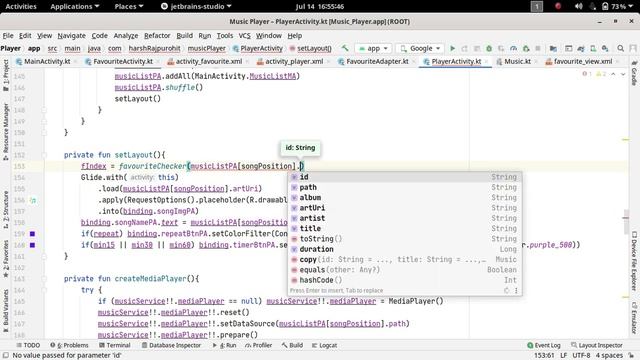Open Project Structure folder icon in toolbar
Screen dimensions: 640x360
point(553,48)
